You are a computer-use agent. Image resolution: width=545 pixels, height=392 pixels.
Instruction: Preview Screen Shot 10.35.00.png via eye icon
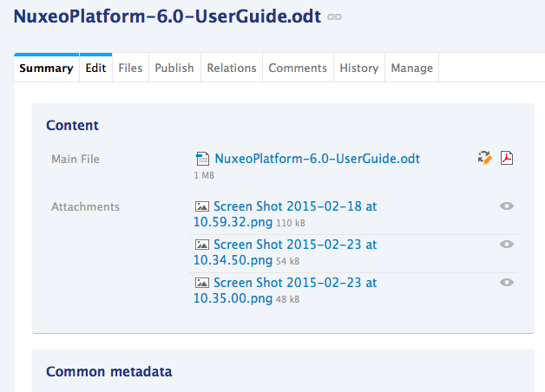pos(507,282)
